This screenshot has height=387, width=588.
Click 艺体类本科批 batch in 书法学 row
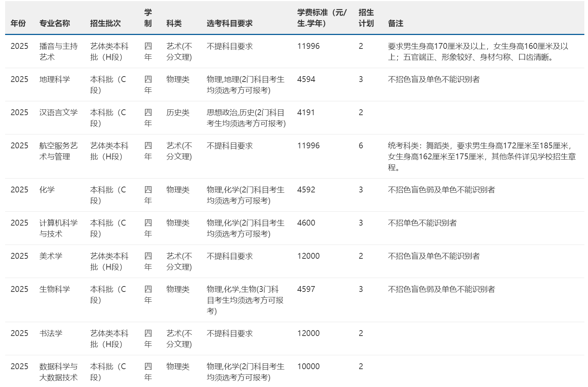pyautogui.click(x=109, y=339)
